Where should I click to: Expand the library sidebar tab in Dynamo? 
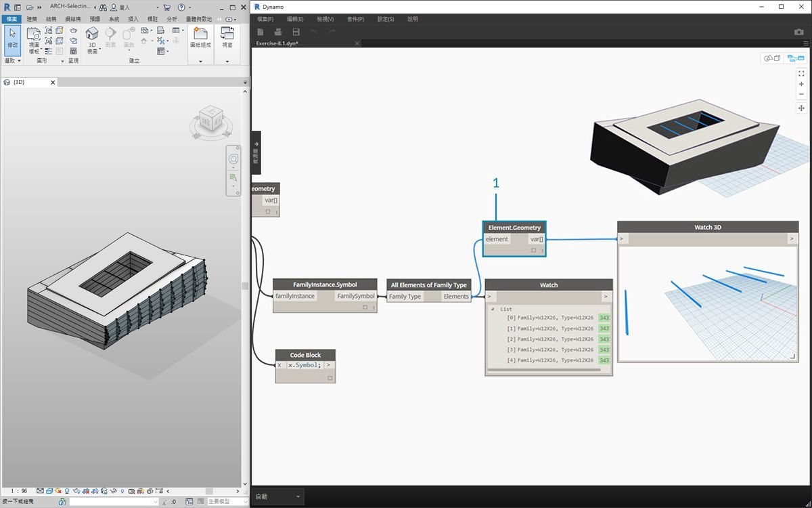(x=256, y=152)
